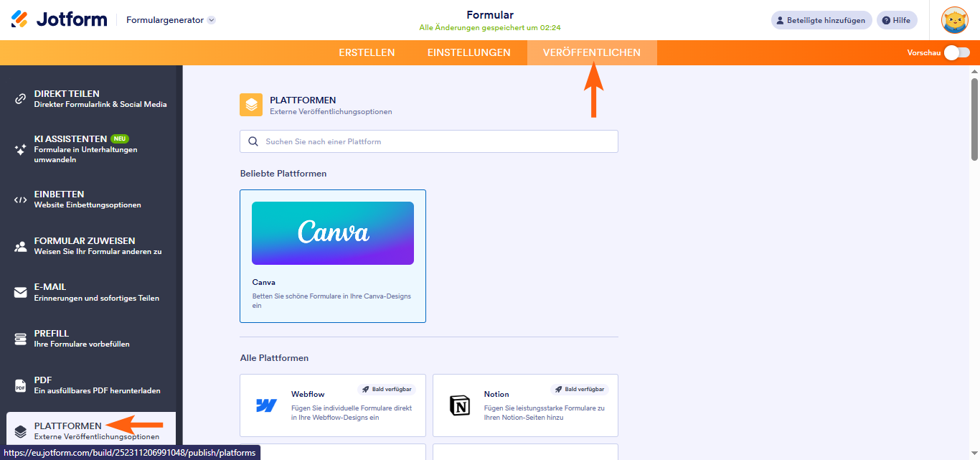Click the layers icon for Plattformen sidebar
This screenshot has height=460, width=980.
pyautogui.click(x=20, y=432)
